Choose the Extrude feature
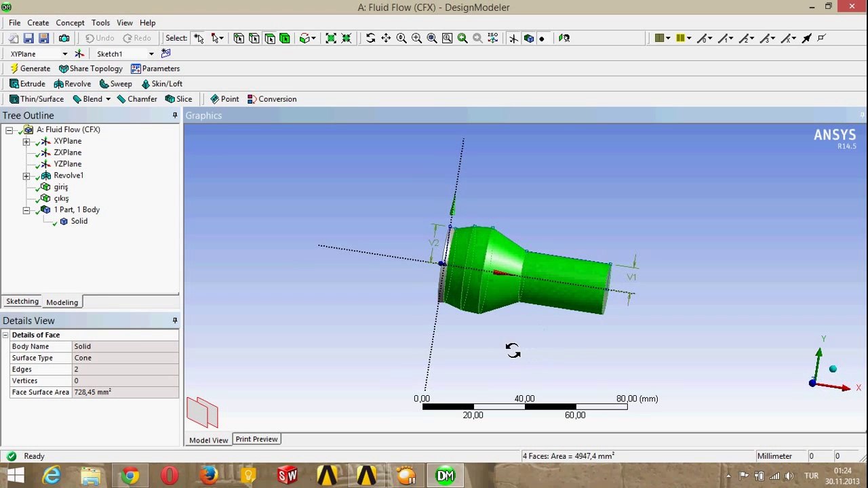This screenshot has width=868, height=488. [x=27, y=84]
